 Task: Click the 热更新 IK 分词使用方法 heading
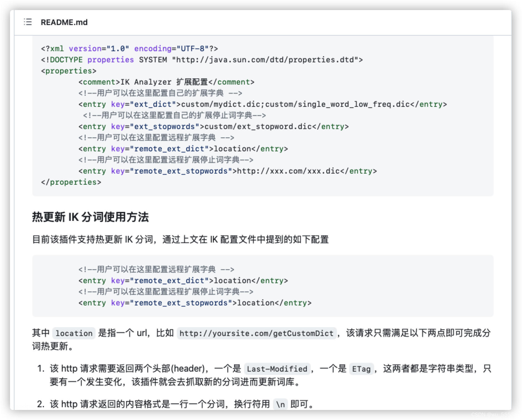coord(90,217)
